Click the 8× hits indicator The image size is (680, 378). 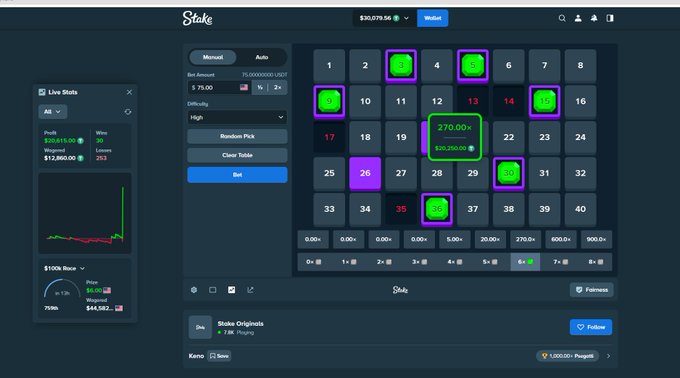coord(596,262)
